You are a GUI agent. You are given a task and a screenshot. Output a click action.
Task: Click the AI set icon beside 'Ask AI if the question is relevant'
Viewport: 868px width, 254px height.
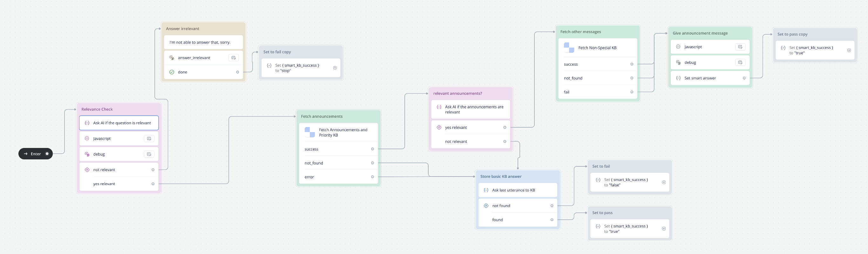tap(87, 123)
